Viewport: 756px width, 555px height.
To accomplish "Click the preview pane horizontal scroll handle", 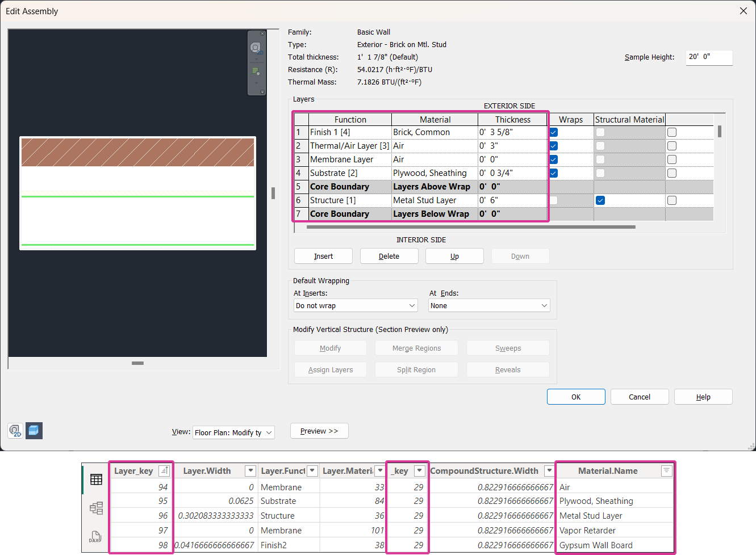I will click(137, 363).
